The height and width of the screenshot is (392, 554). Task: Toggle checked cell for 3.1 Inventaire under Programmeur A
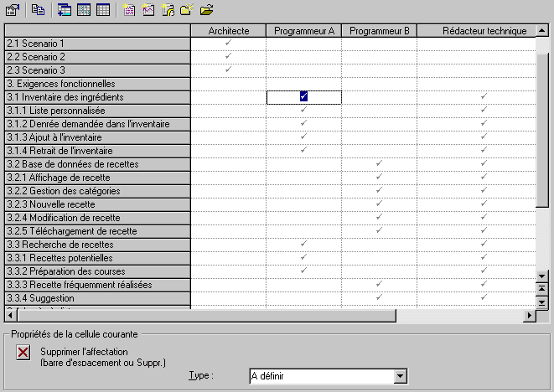pyautogui.click(x=303, y=97)
